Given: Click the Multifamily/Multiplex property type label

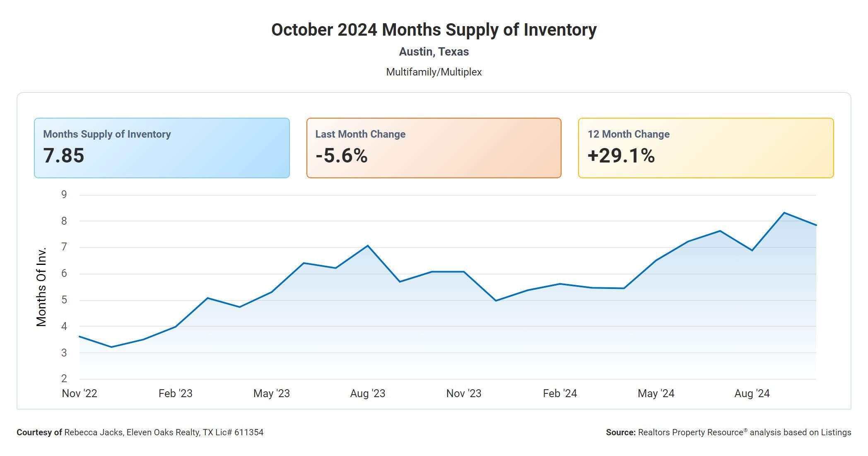Looking at the screenshot, I should (434, 72).
